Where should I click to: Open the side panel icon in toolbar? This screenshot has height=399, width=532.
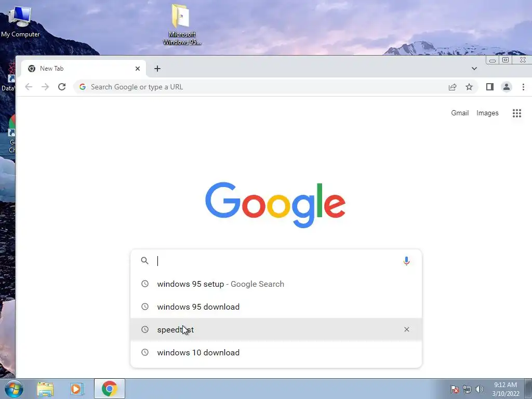489,87
